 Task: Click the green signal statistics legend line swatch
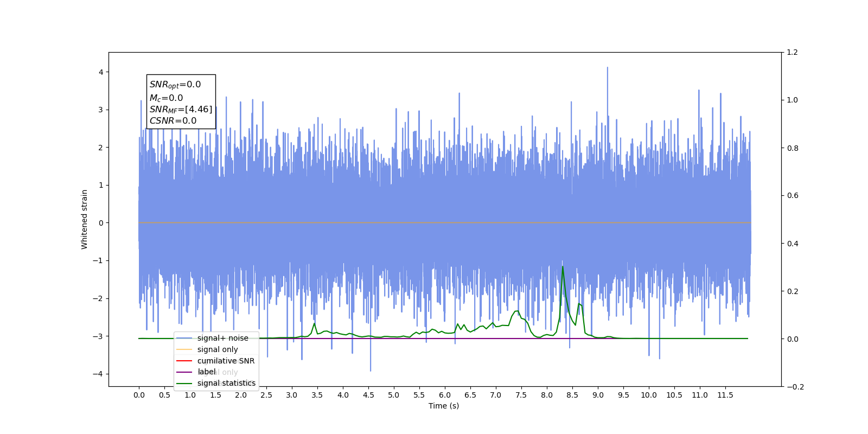(184, 383)
